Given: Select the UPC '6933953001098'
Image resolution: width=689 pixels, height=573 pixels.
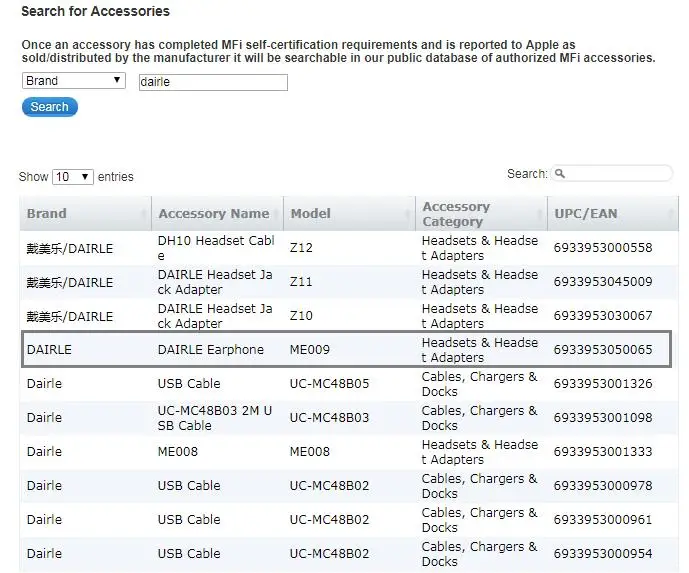Looking at the screenshot, I should (603, 417).
